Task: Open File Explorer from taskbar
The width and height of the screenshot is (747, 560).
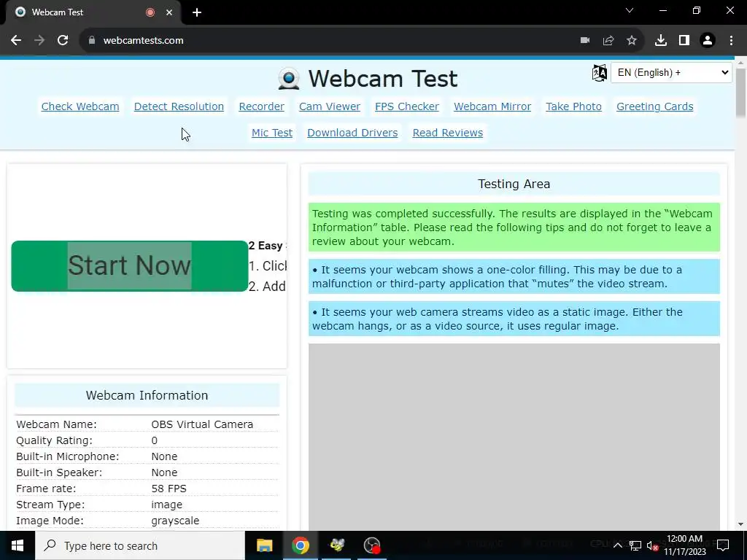Action: pos(264,545)
